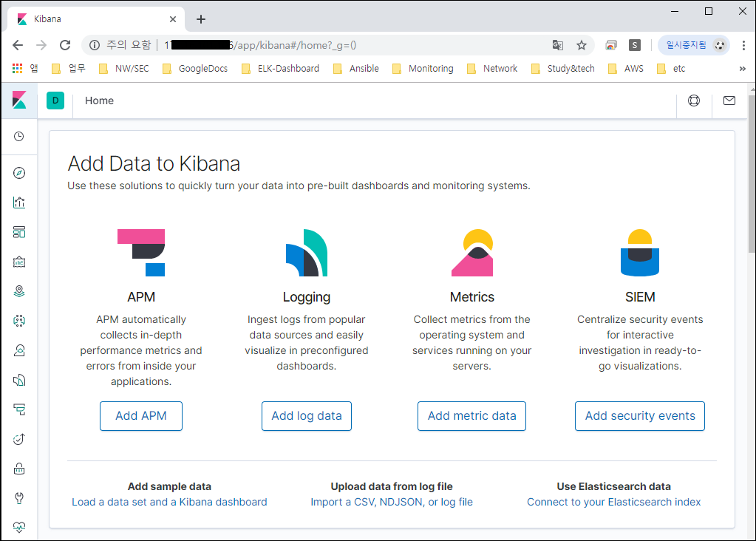
Task: Click the SIEM solution logo
Action: [640, 253]
